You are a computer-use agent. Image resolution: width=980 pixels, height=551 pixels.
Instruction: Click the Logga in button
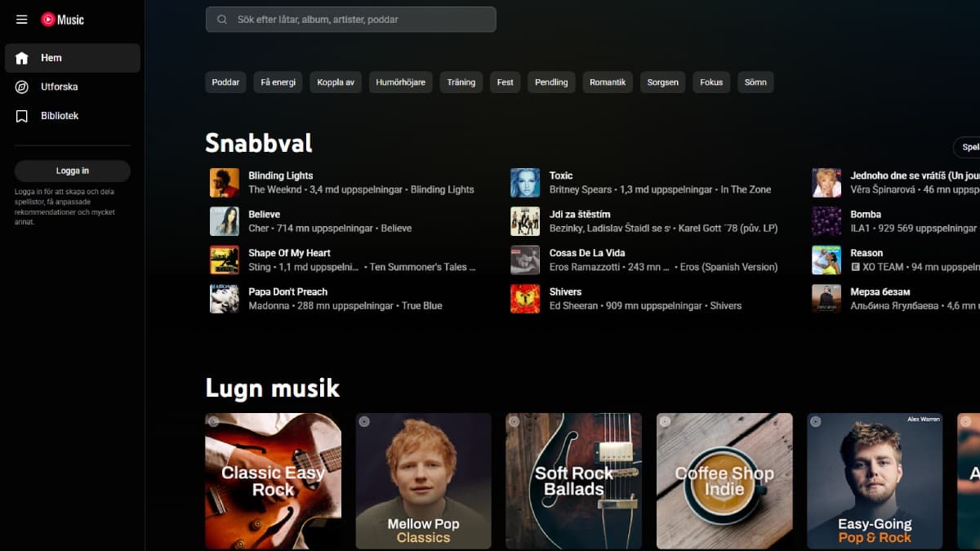coord(72,171)
